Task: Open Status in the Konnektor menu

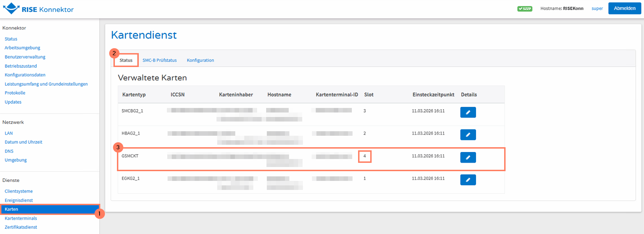Action: point(11,39)
